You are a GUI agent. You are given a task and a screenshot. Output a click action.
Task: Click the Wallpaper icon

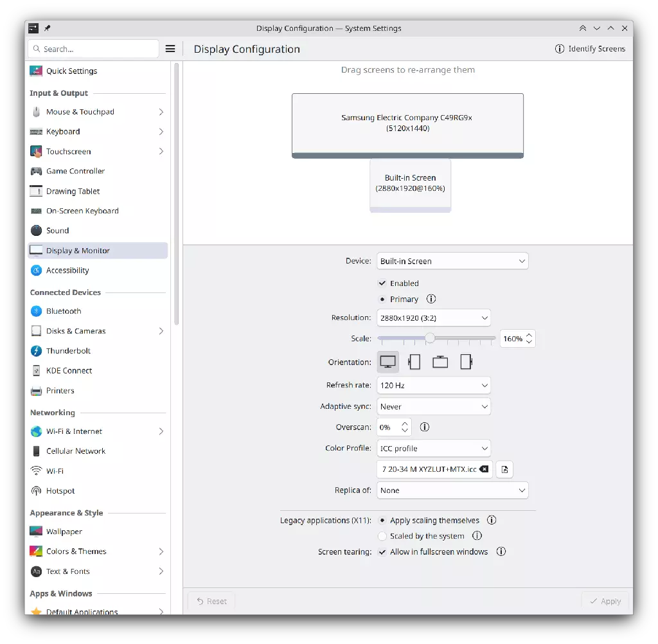tap(37, 531)
